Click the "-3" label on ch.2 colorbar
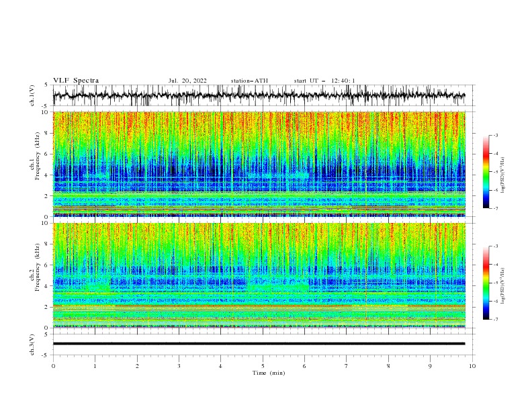532x411 pixels. pyautogui.click(x=496, y=246)
